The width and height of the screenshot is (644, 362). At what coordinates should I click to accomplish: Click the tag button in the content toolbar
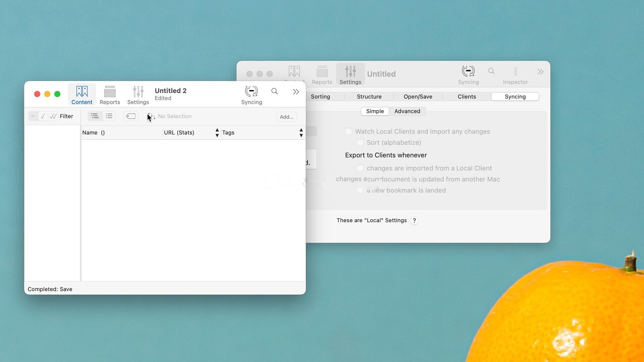(x=131, y=116)
